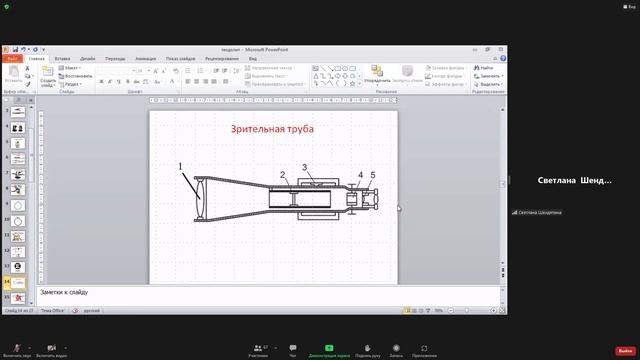Align paragraph text right
This screenshot has width=640, height=360.
205,82
